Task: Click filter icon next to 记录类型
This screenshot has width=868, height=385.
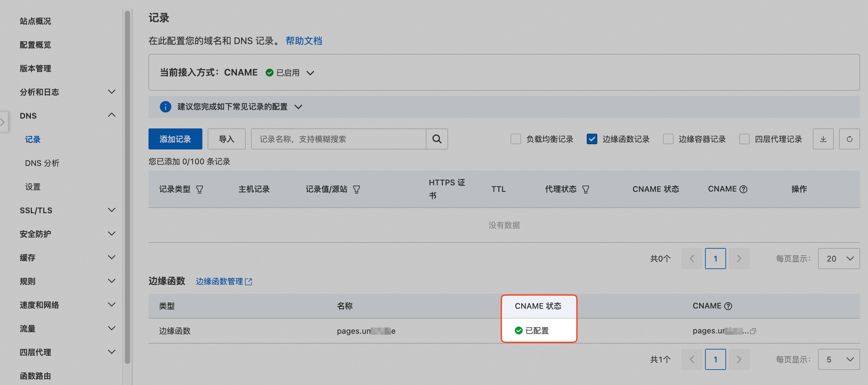Action: 199,189
